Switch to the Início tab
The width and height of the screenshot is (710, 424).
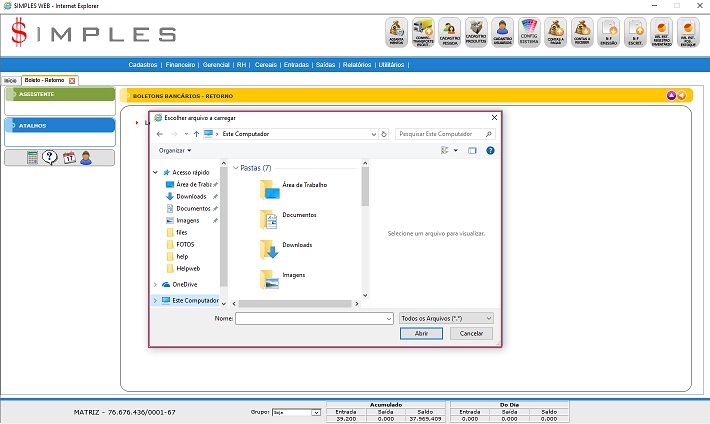[x=11, y=80]
